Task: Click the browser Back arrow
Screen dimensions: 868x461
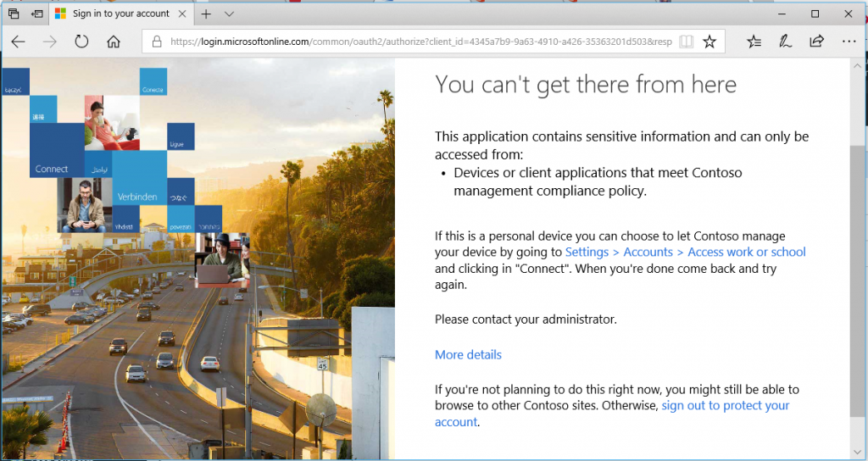Action: point(19,42)
